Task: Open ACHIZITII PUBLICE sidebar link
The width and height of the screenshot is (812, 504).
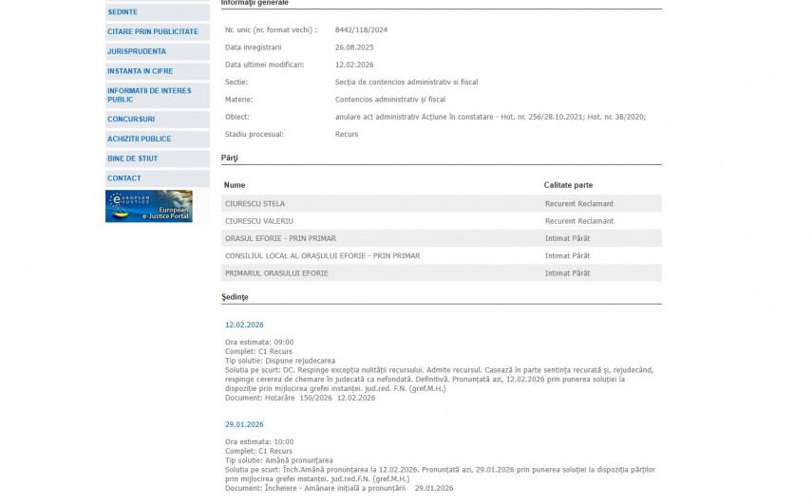Action: [x=139, y=140]
